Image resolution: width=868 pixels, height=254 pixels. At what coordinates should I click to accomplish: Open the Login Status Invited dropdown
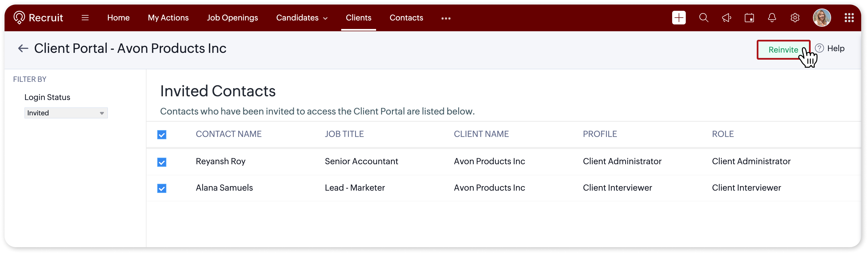tap(66, 113)
